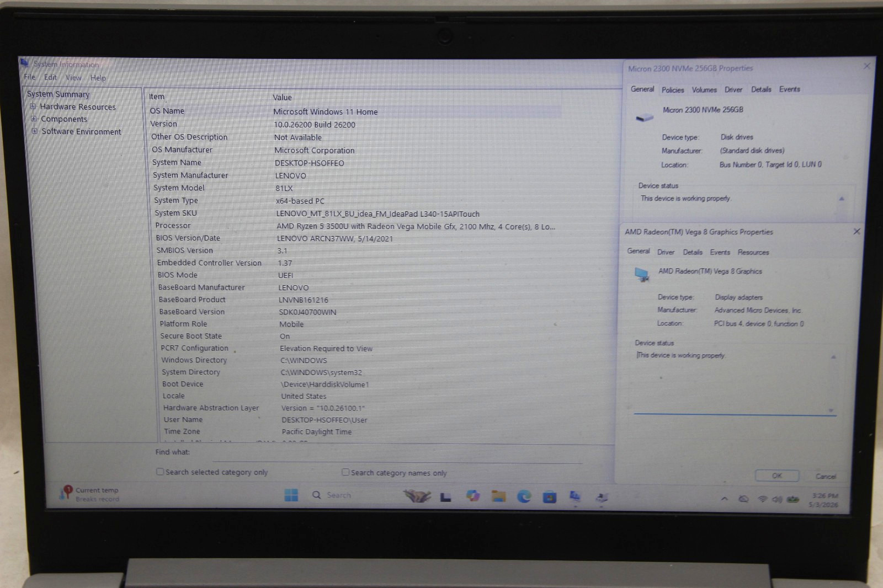Screen dimensions: 883x588
Task: Switch to Volumes tab in Micron properties
Action: pyautogui.click(x=704, y=90)
